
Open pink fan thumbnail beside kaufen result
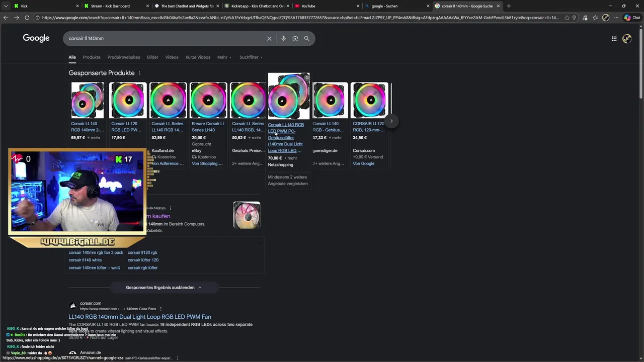click(247, 215)
